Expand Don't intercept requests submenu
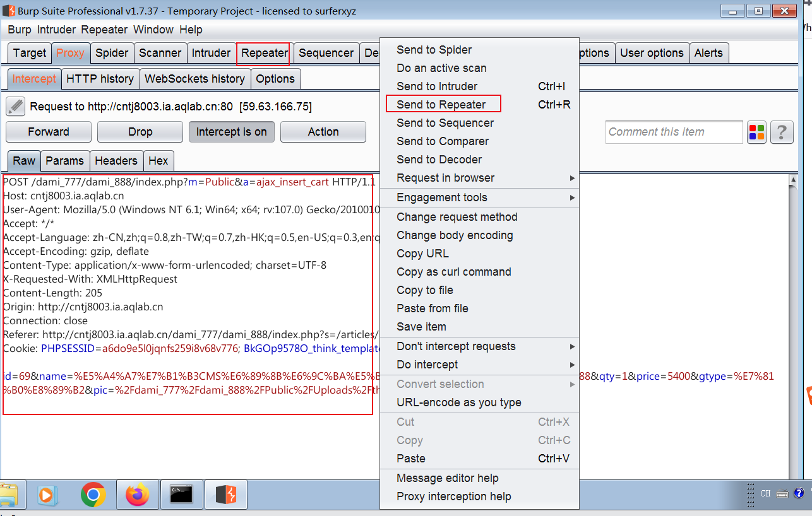Viewport: 812px width, 516px height. (x=479, y=346)
